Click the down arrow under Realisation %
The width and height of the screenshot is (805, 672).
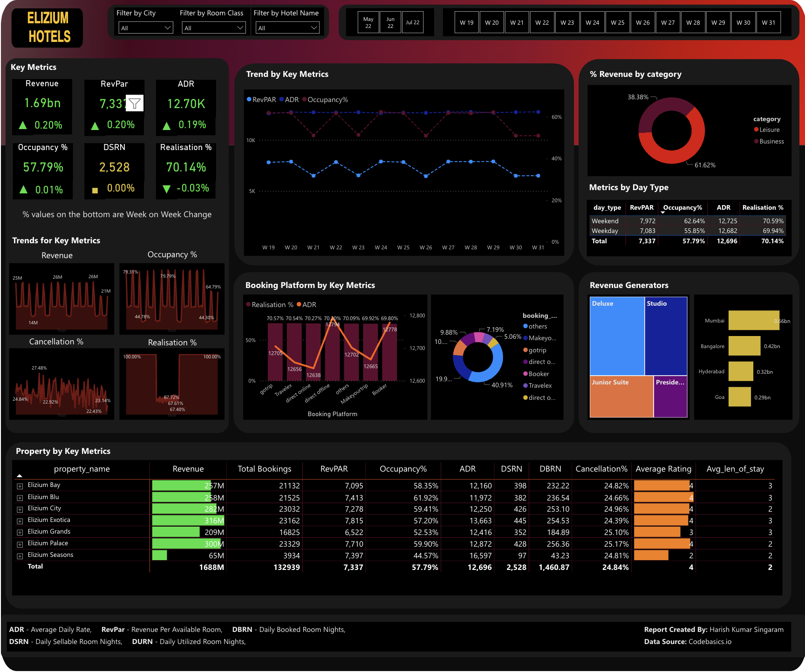[x=166, y=189]
